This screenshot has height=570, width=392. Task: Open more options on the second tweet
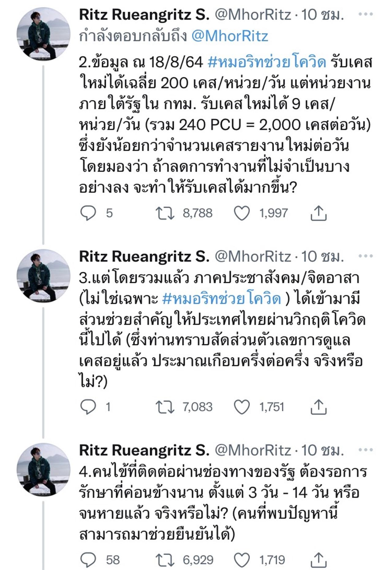[366, 256]
